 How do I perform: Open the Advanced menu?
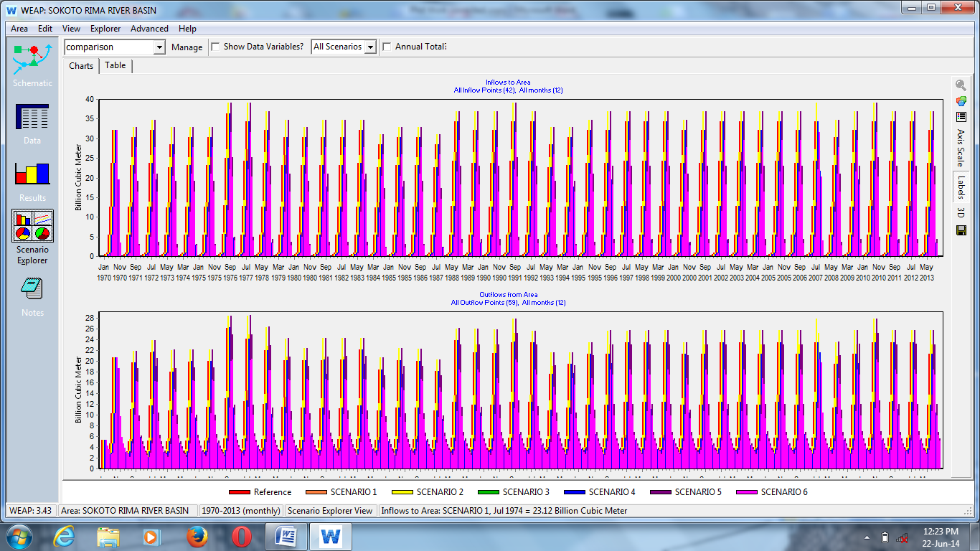(x=149, y=29)
